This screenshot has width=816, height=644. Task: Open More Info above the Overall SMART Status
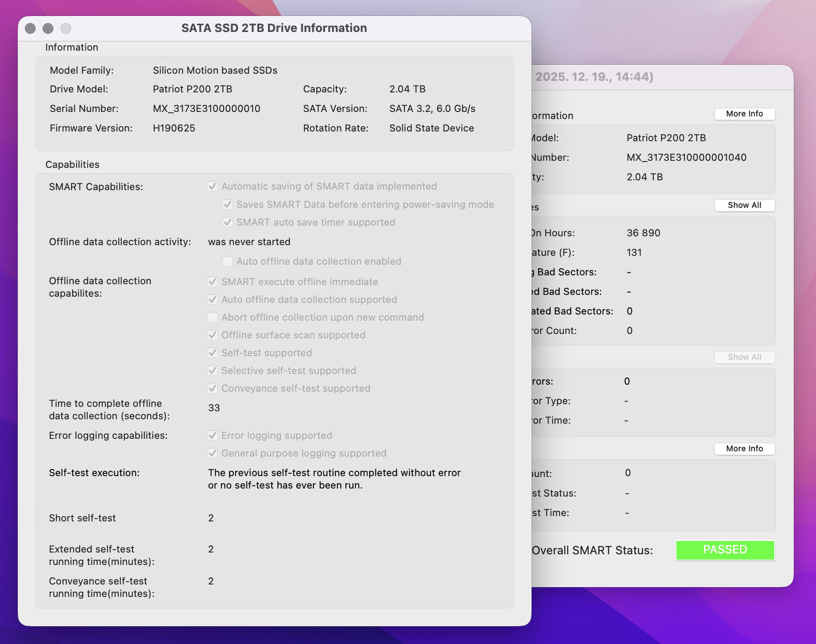744,448
